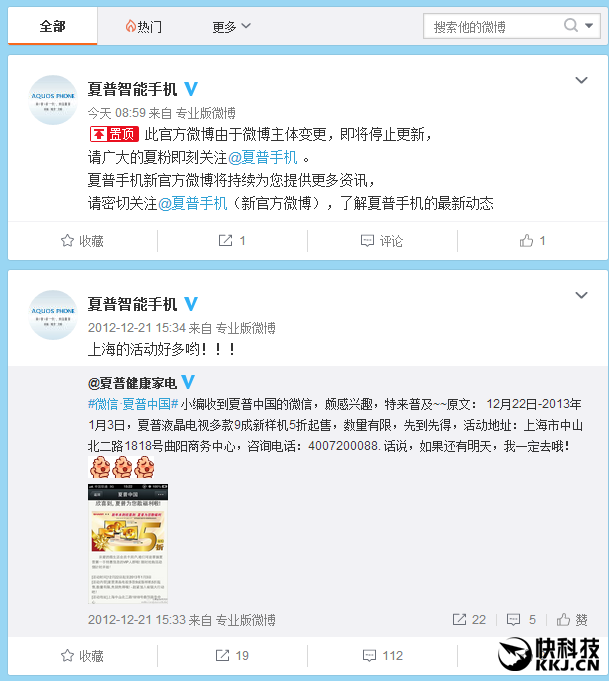Click the repost icon showing 22

point(469,620)
